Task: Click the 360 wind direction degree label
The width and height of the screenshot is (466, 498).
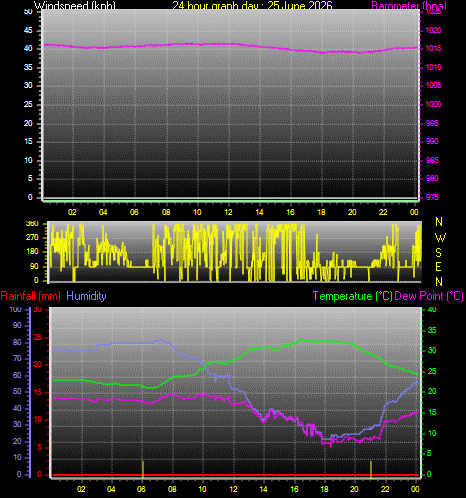Action: pyautogui.click(x=32, y=223)
